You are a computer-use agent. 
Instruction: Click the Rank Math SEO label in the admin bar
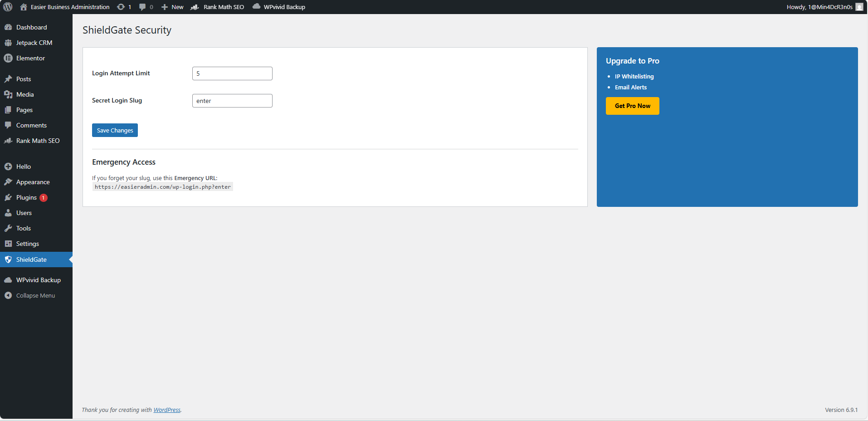[x=224, y=7]
